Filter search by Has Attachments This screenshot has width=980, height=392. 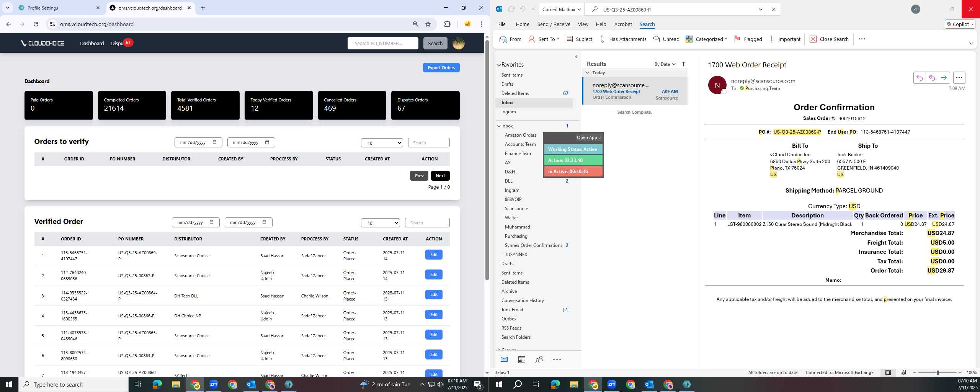(x=623, y=39)
